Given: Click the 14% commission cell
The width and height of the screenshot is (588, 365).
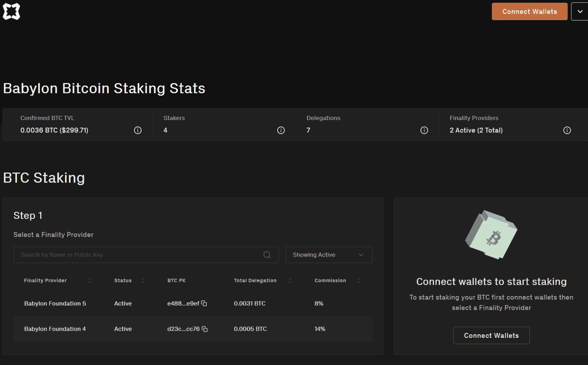Looking at the screenshot, I should tap(320, 329).
